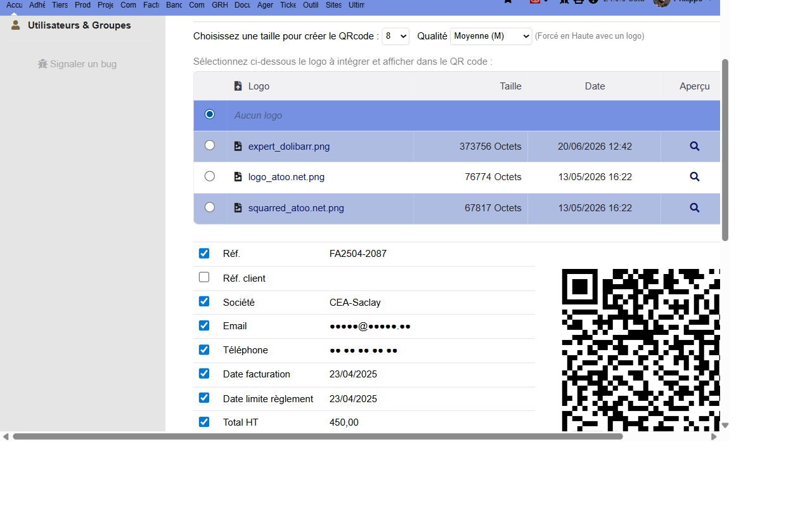812x510 pixels.
Task: Click the image file icon beside expert_dolibarr.png
Action: point(238,147)
